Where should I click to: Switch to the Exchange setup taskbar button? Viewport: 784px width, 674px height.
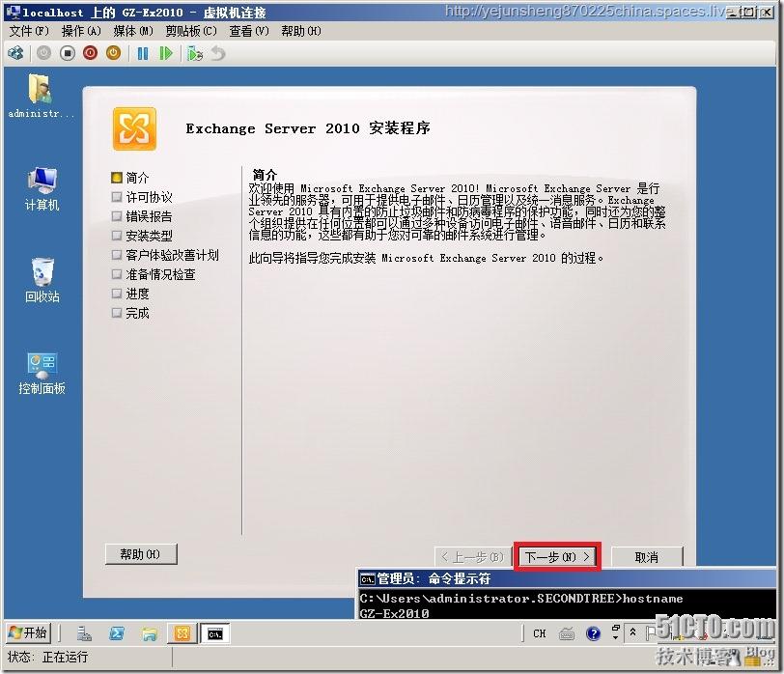[x=182, y=633]
